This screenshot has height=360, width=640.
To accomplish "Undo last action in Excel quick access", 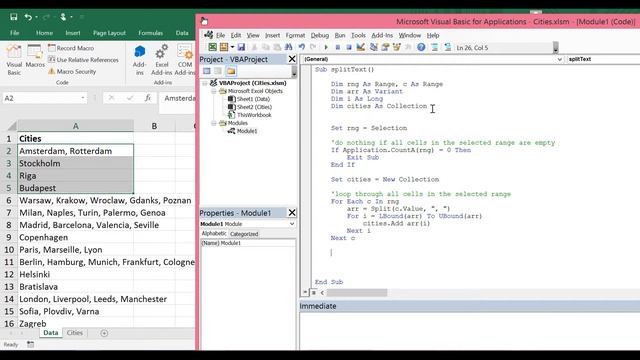I will (x=28, y=17).
